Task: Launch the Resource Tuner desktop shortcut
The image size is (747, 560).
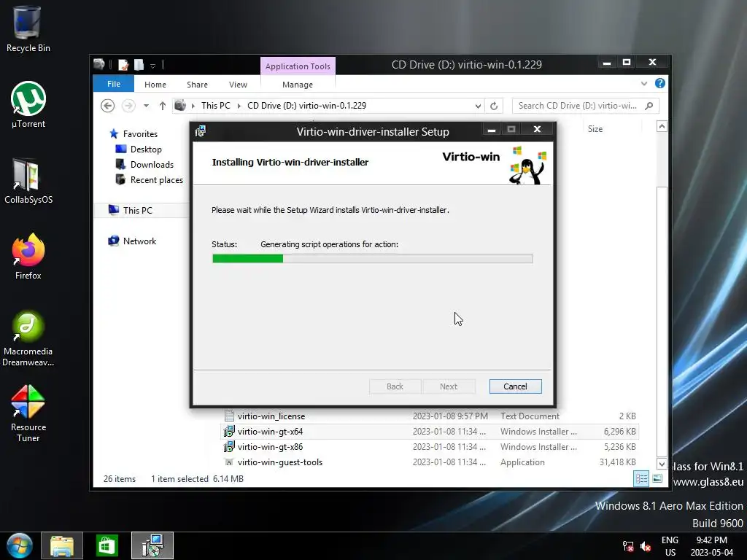Action: click(28, 413)
